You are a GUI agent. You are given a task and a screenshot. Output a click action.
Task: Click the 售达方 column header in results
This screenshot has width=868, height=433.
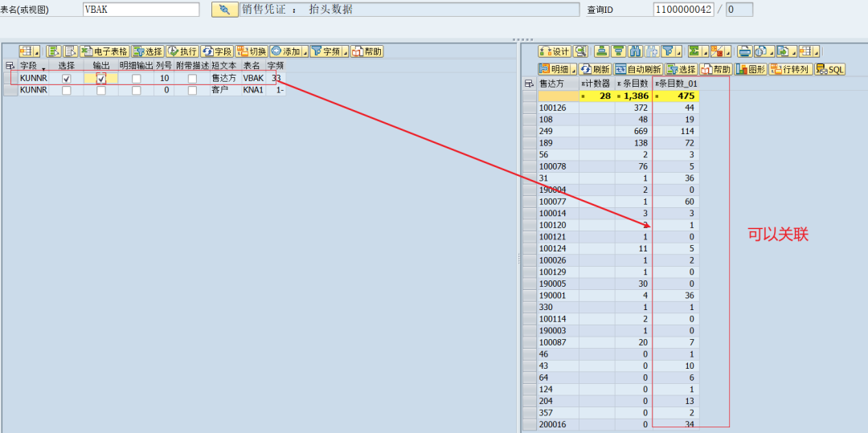coord(558,84)
